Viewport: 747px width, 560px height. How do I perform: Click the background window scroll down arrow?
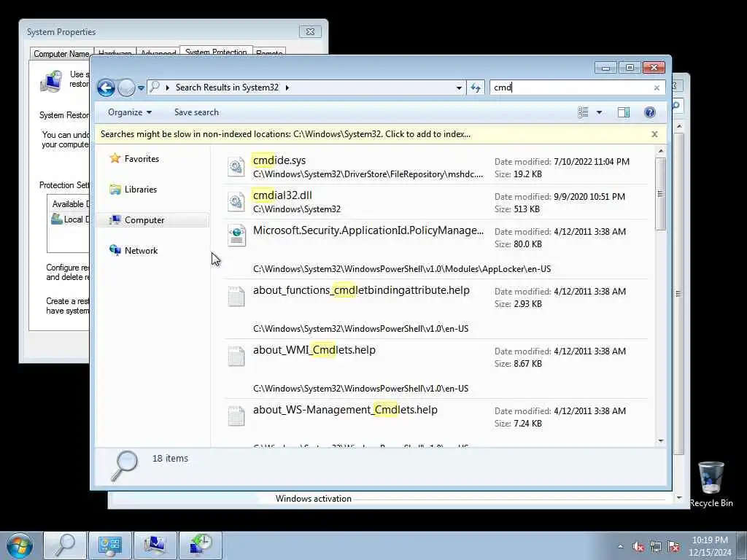click(679, 498)
